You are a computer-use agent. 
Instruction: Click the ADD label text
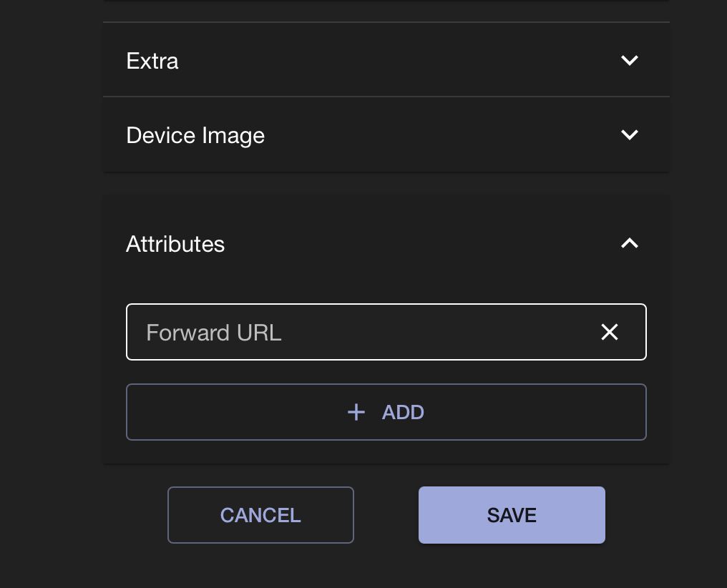point(403,413)
